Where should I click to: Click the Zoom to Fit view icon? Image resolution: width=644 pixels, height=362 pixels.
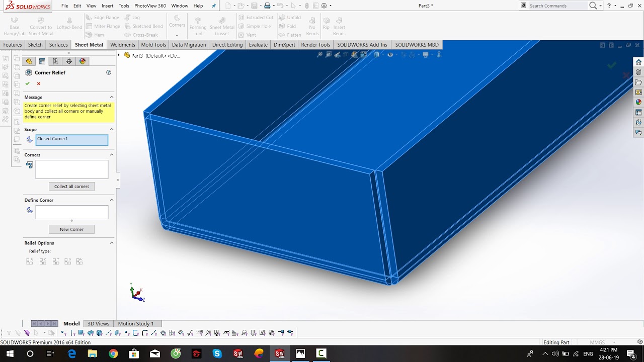point(319,55)
